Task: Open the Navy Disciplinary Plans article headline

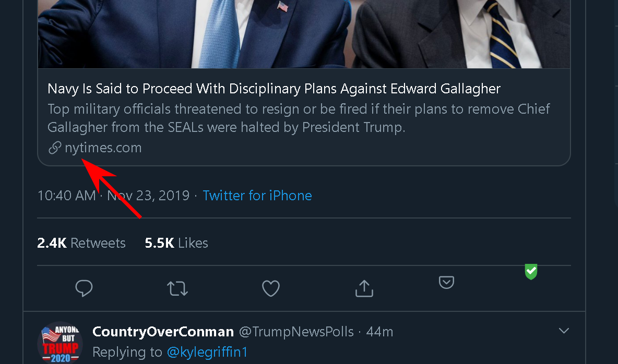Action: click(x=274, y=89)
